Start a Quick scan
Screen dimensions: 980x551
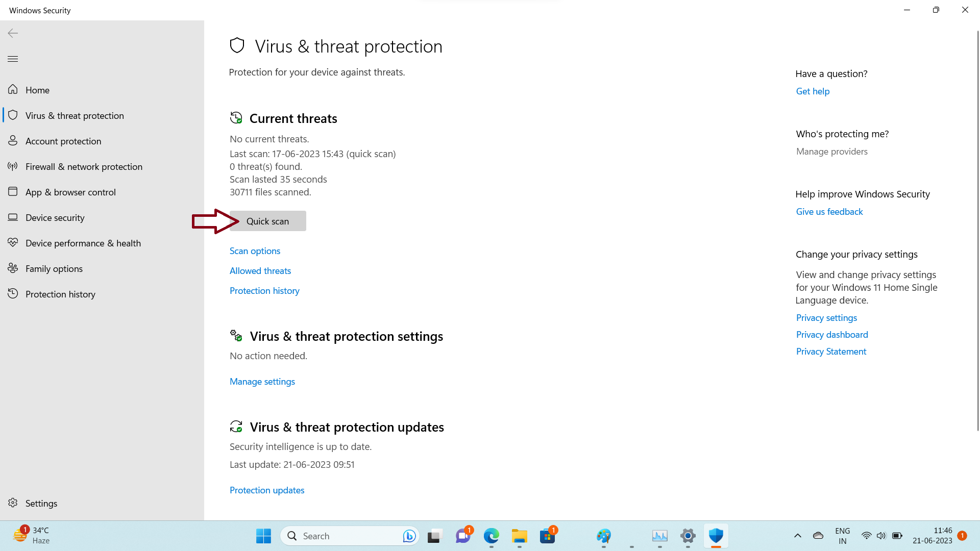[x=268, y=221]
